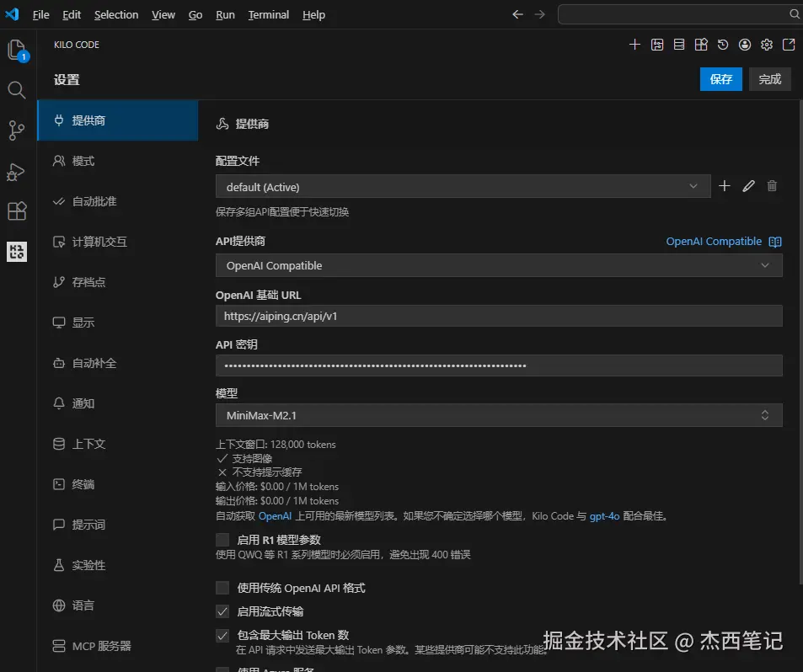Open the Kilo Code history icon
The image size is (803, 672).
click(x=723, y=45)
